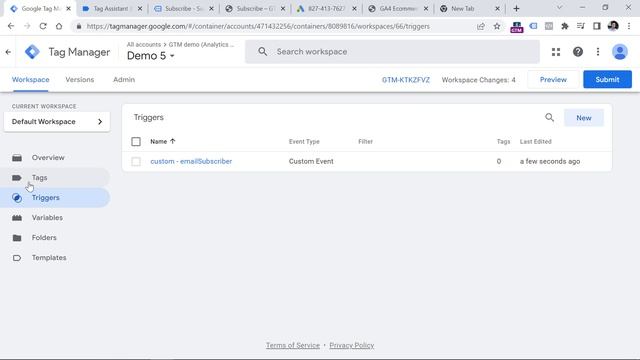This screenshot has height=360, width=640.
Task: Go back in the browser
Action: 11,26
